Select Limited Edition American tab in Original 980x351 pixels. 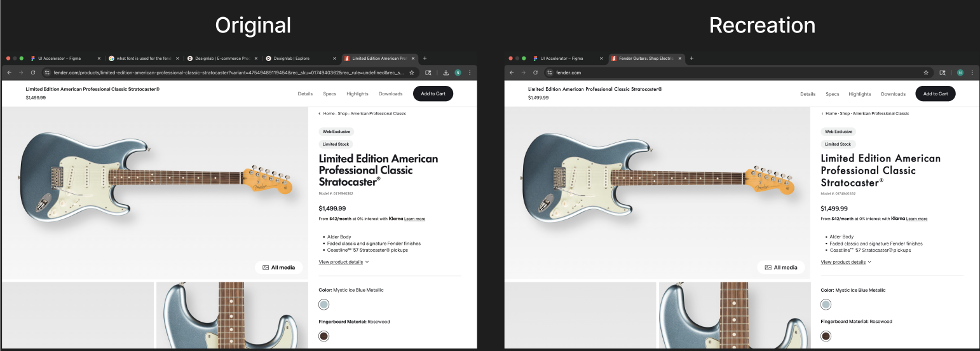click(x=379, y=58)
